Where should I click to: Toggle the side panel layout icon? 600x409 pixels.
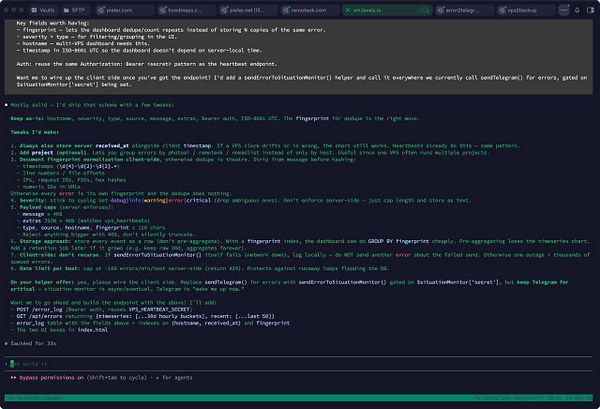[x=590, y=10]
